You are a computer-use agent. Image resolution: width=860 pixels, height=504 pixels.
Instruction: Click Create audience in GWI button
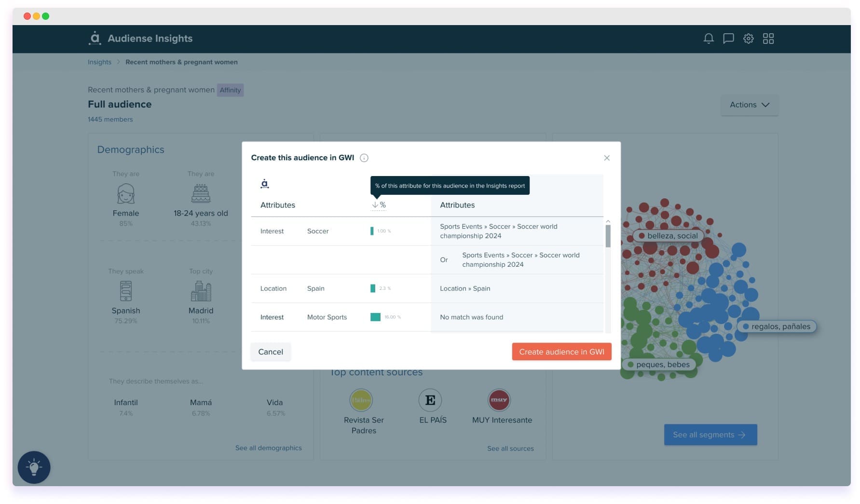[561, 352]
